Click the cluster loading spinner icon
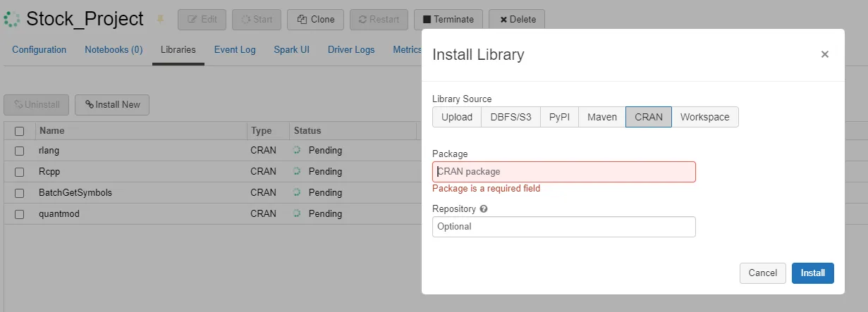This screenshot has height=312, width=868. [x=12, y=19]
